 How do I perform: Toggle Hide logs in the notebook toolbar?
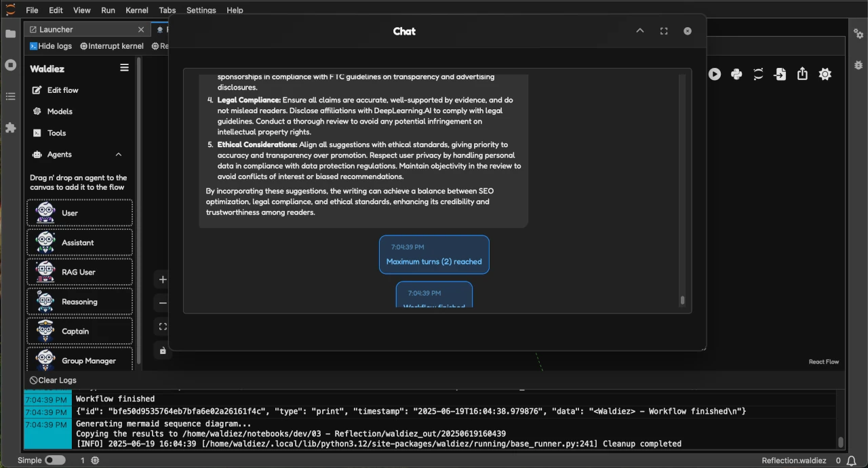coord(50,45)
